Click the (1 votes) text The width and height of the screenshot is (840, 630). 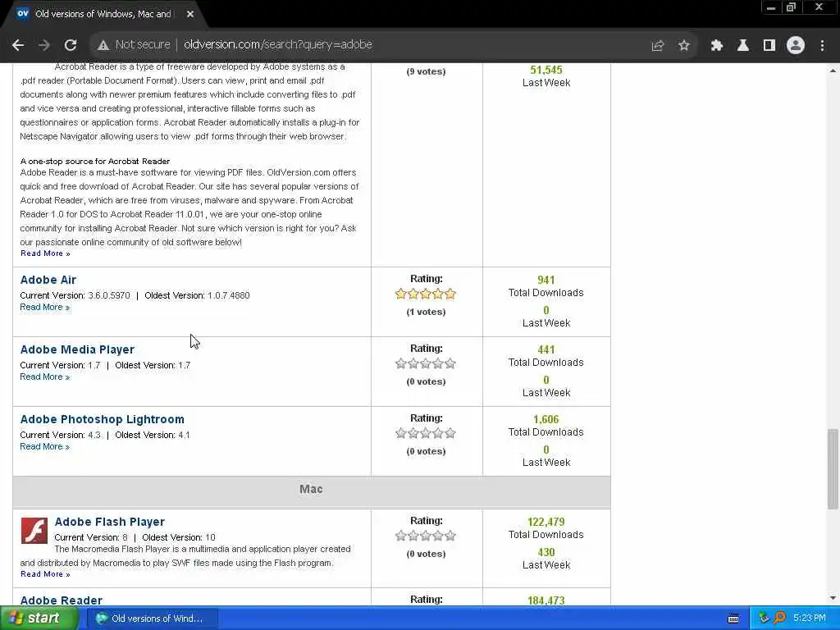[426, 312]
